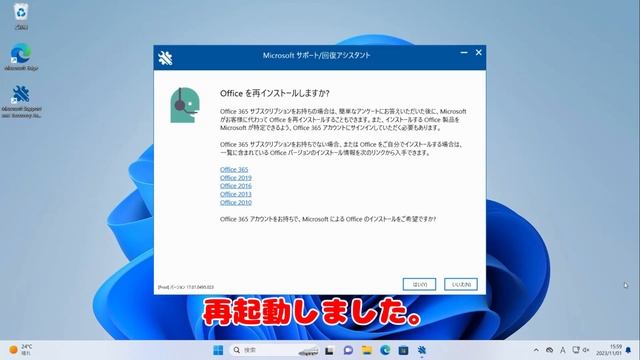Click the version number text at the dialog bottom

point(186,287)
